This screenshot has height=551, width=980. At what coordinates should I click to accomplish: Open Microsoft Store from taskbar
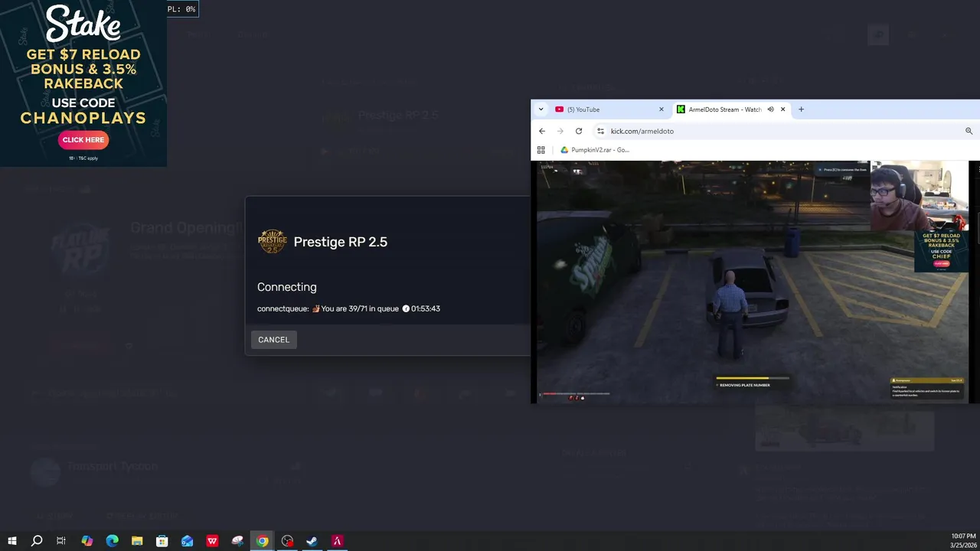point(162,541)
